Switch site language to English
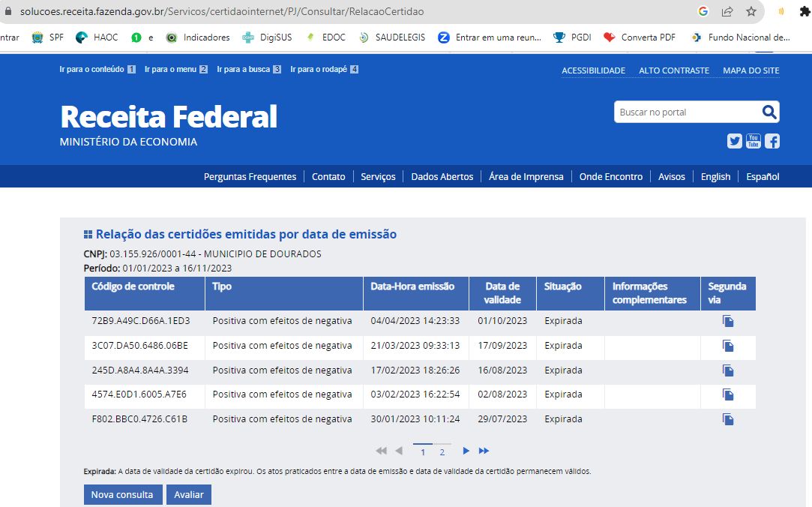The height and width of the screenshot is (507, 812). pyautogui.click(x=716, y=176)
